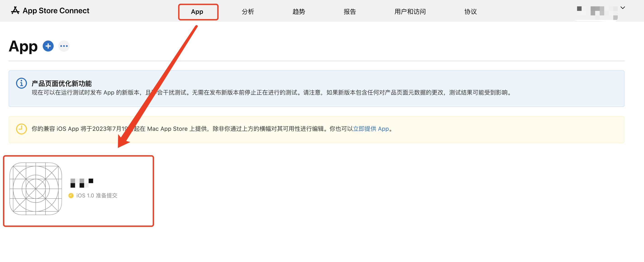Go to the 趋势 tab
644x262 pixels.
299,12
